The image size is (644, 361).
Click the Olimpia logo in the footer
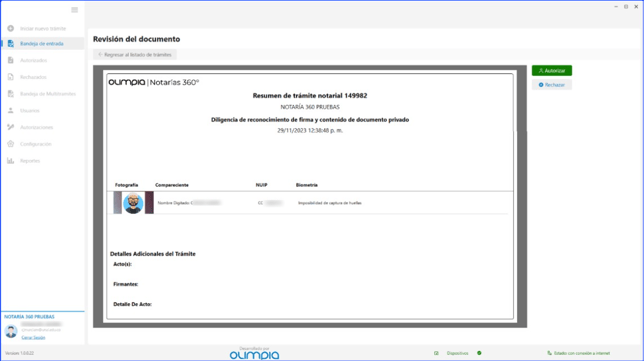(x=254, y=355)
